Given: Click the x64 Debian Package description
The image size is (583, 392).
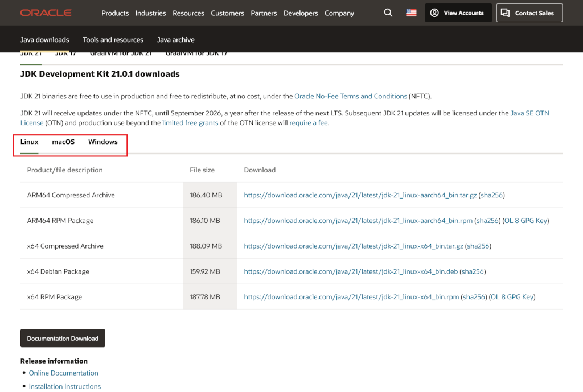Looking at the screenshot, I should (x=58, y=271).
